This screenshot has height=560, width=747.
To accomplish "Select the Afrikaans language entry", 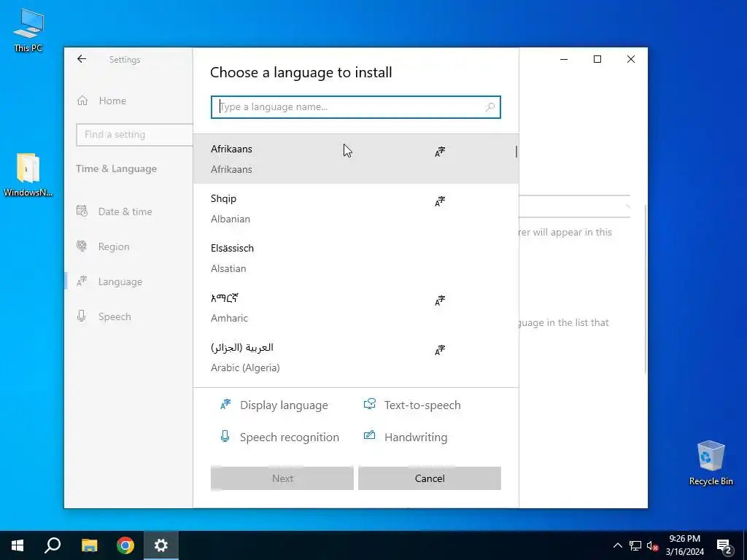I will tap(356, 158).
